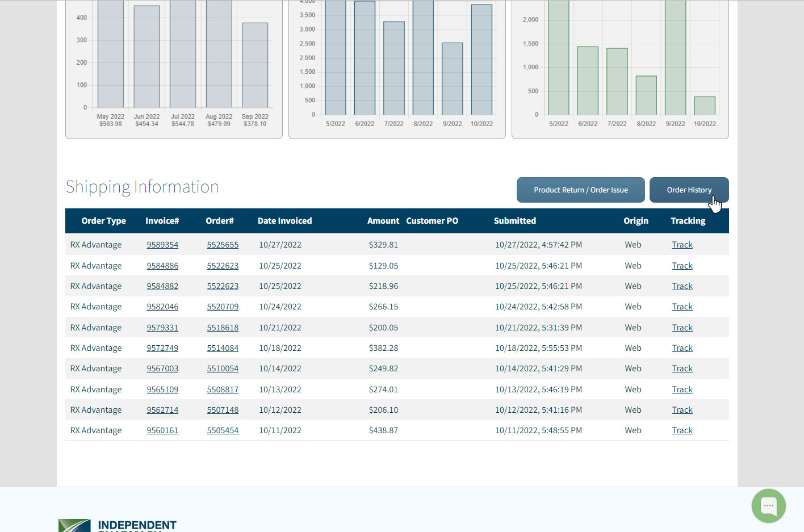Screen dimensions: 804x532
Task: Track shipment for the $218.96 order
Action: (682, 286)
